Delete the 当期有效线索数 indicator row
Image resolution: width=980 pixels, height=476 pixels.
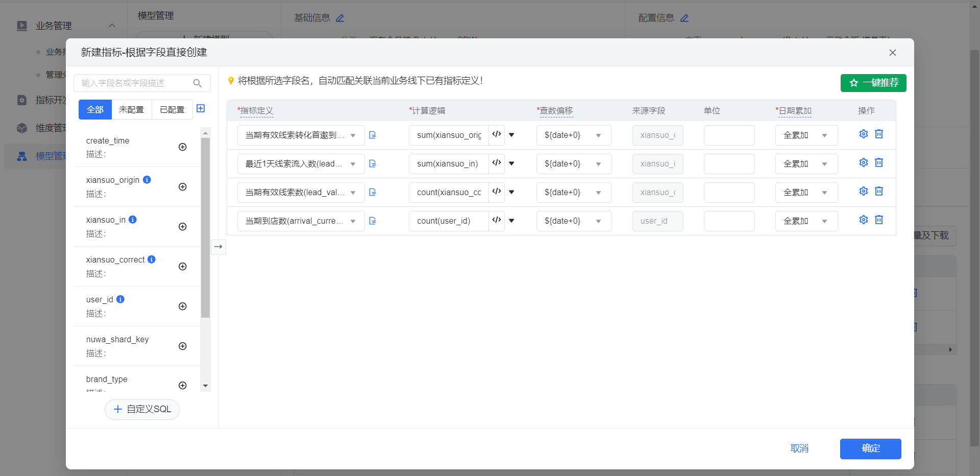[879, 191]
